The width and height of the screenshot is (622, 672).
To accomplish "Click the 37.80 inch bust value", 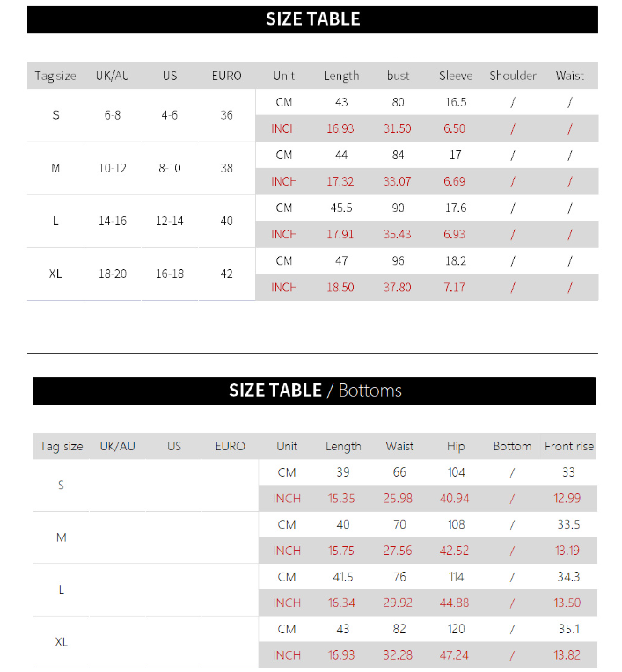I will click(398, 287).
